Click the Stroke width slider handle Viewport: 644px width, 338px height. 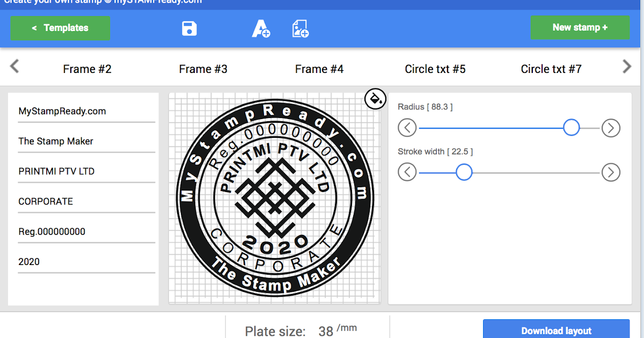tap(464, 172)
